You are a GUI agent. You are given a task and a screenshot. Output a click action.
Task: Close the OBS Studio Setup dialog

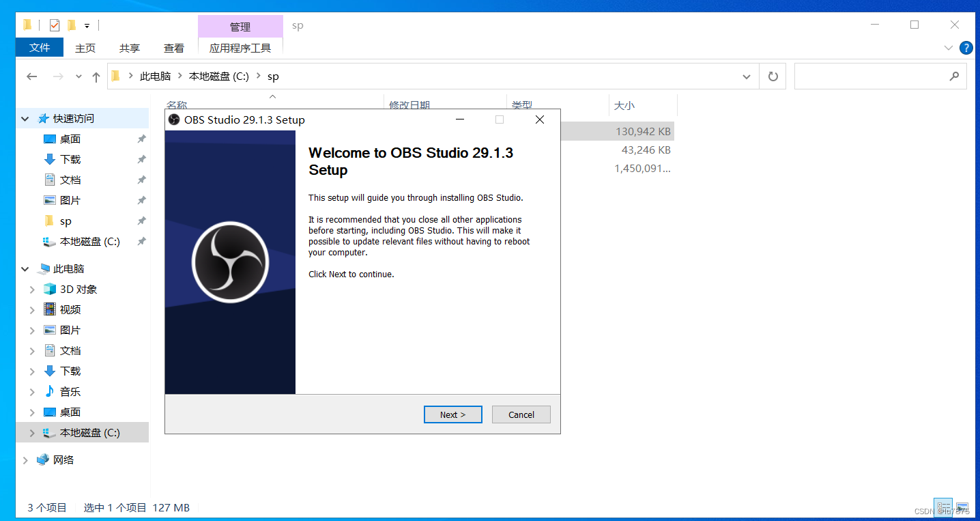pos(540,119)
